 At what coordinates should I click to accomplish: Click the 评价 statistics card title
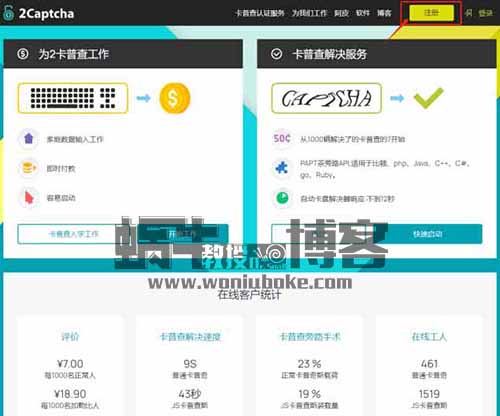point(70,337)
